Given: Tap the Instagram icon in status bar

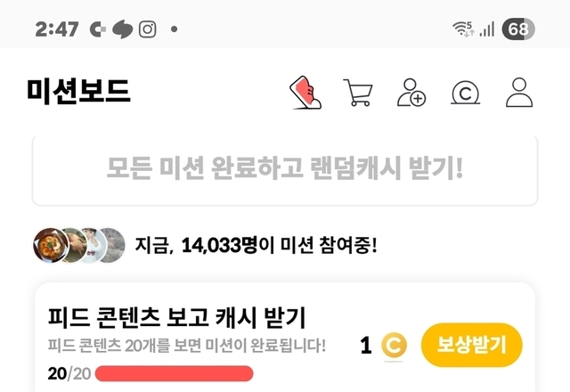Looking at the screenshot, I should click(x=148, y=29).
